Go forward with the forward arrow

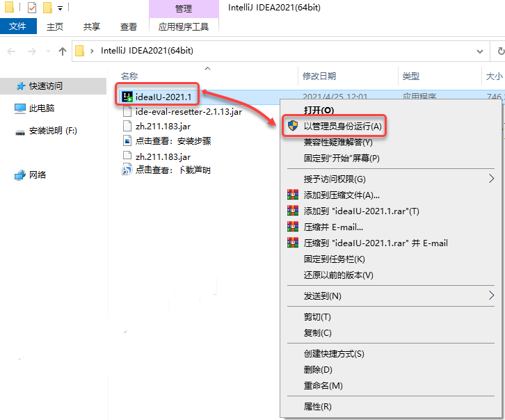[x=31, y=51]
